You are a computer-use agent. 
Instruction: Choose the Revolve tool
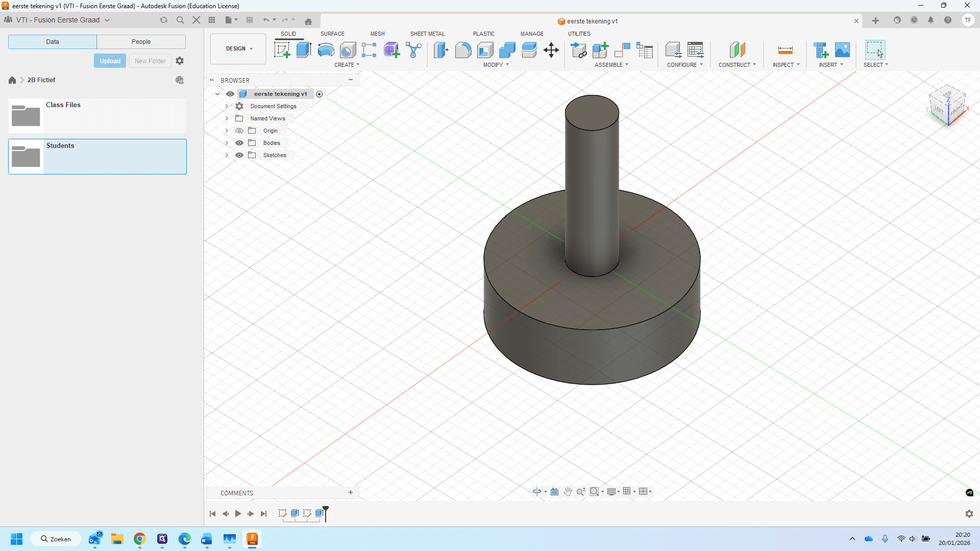(x=326, y=50)
